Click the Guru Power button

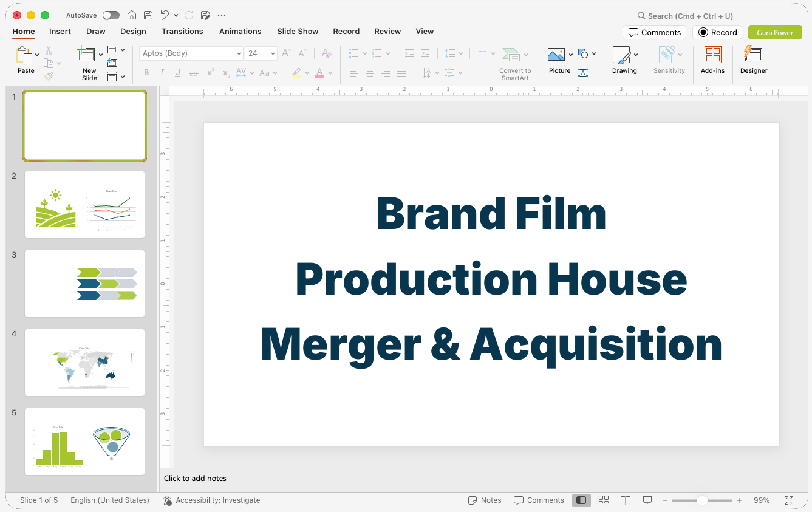[x=775, y=32]
